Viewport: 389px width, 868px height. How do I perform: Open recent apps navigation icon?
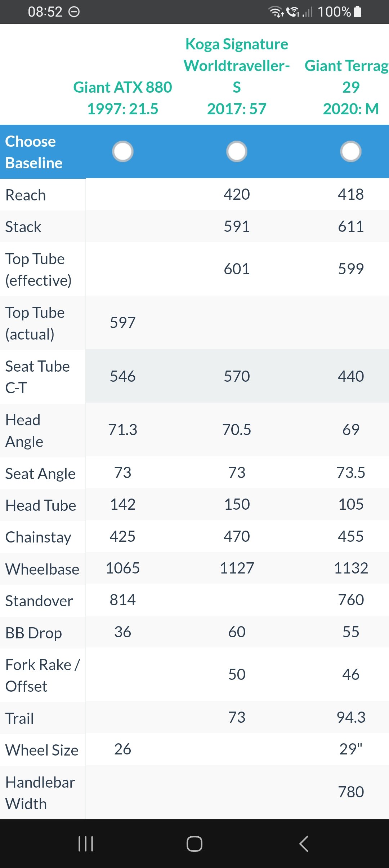click(x=86, y=844)
